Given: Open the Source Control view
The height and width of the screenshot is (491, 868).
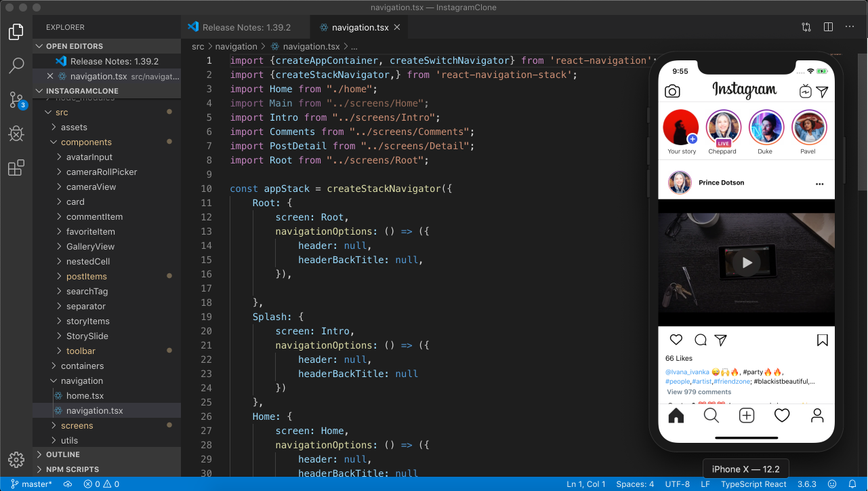Looking at the screenshot, I should [x=16, y=100].
